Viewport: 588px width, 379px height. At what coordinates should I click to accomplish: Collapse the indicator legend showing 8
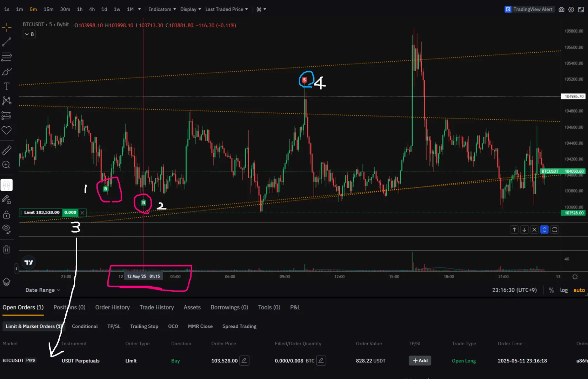[x=29, y=34]
